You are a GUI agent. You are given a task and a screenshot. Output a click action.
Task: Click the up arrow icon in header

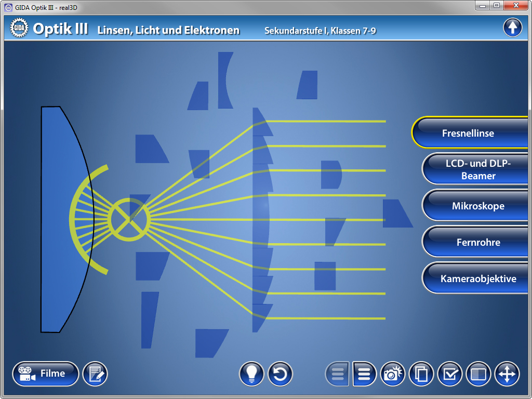click(512, 28)
